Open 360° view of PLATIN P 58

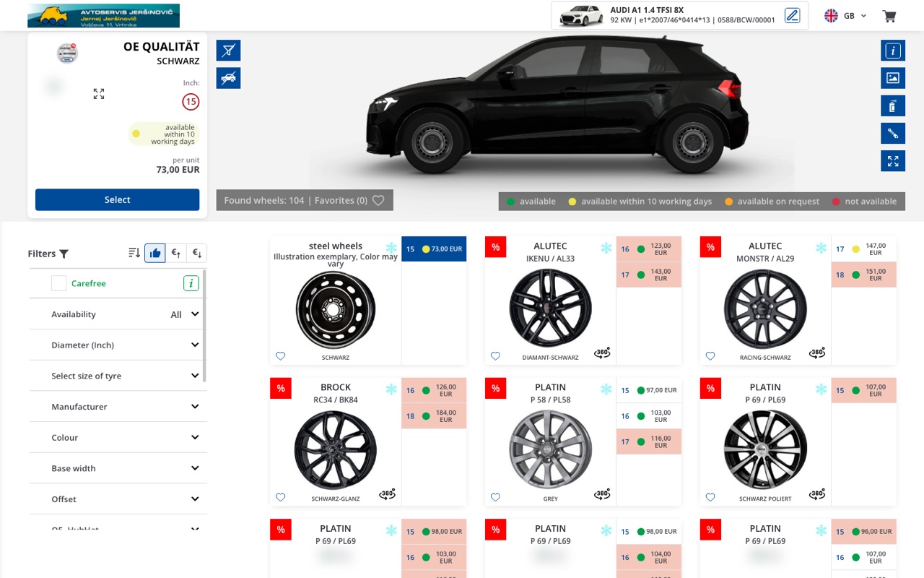tap(602, 494)
